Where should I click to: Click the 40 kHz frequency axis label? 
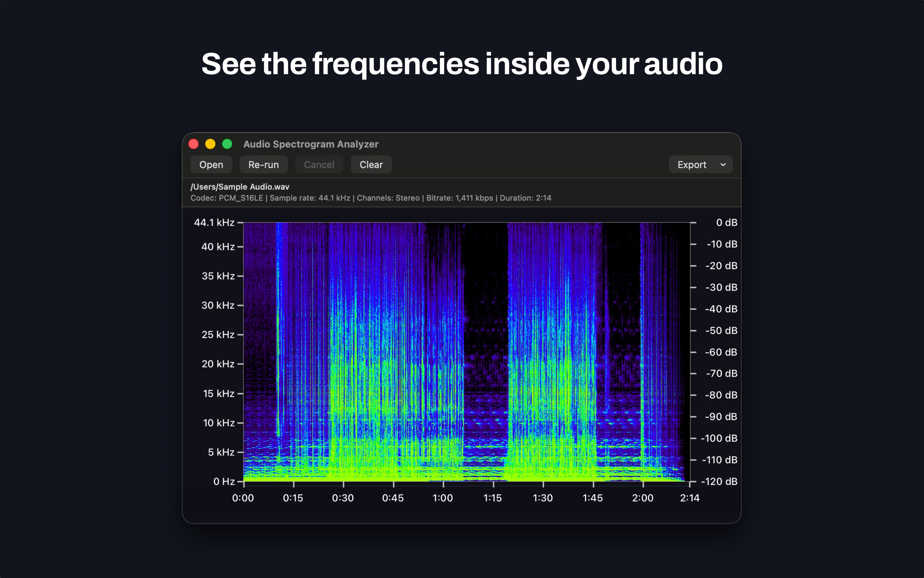[218, 247]
